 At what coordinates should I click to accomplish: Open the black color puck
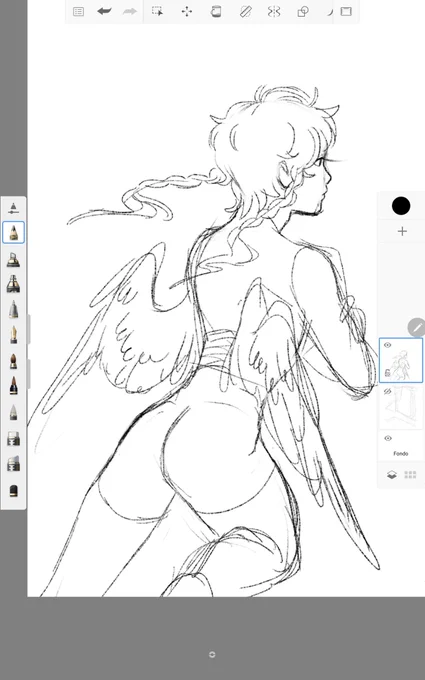[401, 206]
